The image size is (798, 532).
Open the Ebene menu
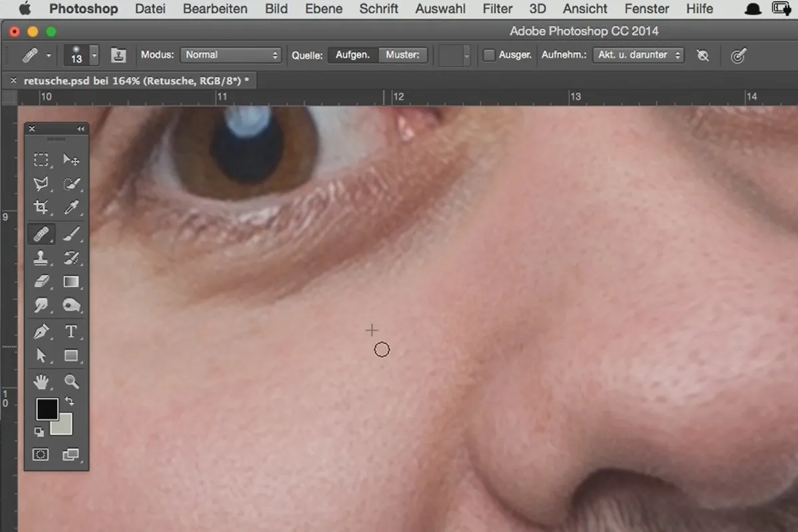point(324,9)
